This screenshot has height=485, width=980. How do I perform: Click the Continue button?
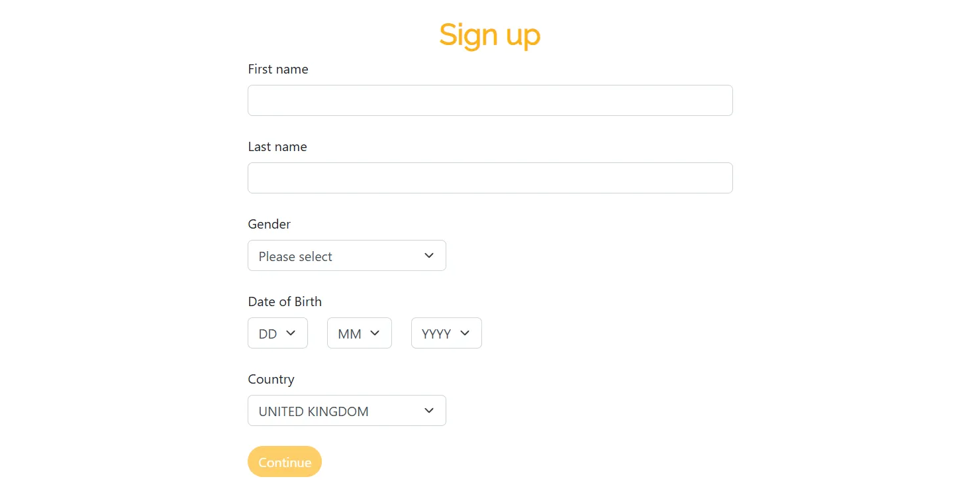coord(285,462)
